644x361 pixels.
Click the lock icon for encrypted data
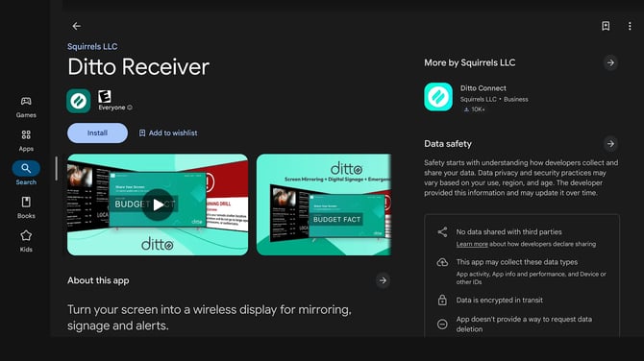442,301
